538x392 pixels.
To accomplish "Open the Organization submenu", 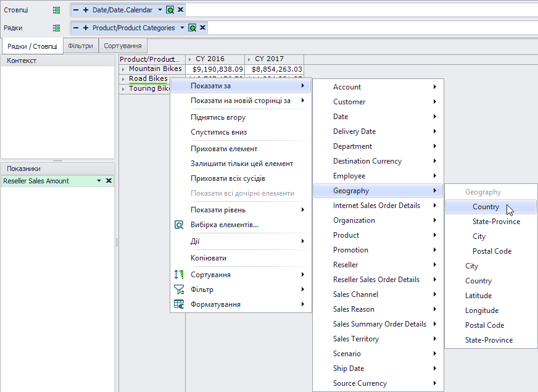I will tap(378, 220).
